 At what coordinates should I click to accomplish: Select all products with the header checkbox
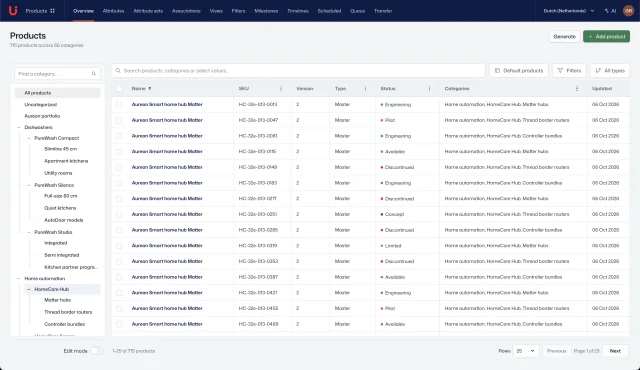(119, 89)
